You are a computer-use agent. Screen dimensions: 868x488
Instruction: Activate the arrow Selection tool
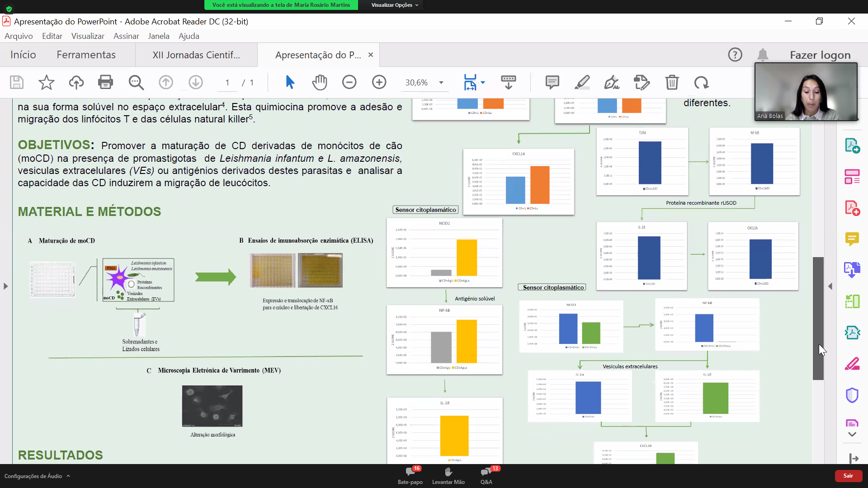290,82
